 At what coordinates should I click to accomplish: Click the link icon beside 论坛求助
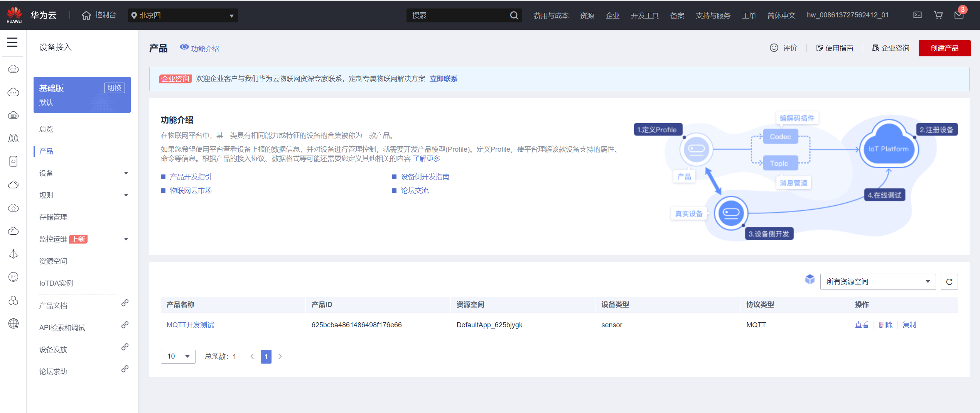click(125, 369)
